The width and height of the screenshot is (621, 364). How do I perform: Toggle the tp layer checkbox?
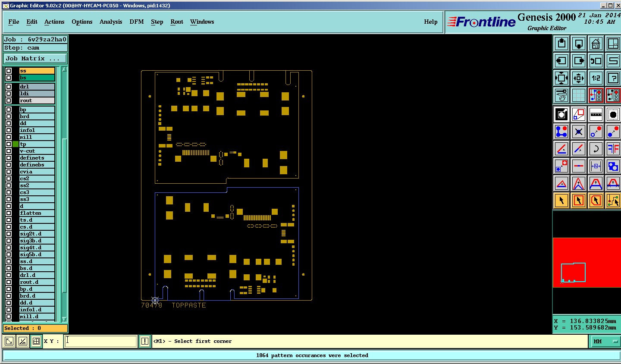(9, 144)
